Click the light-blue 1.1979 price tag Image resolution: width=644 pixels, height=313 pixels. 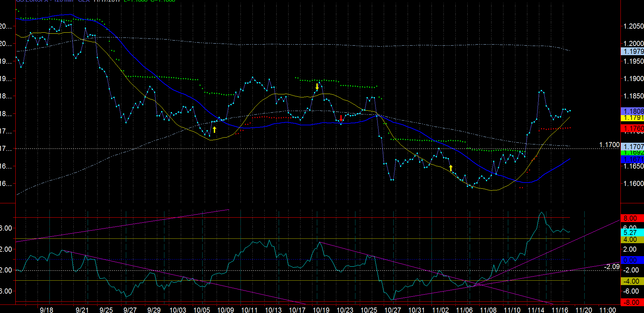[x=632, y=51]
